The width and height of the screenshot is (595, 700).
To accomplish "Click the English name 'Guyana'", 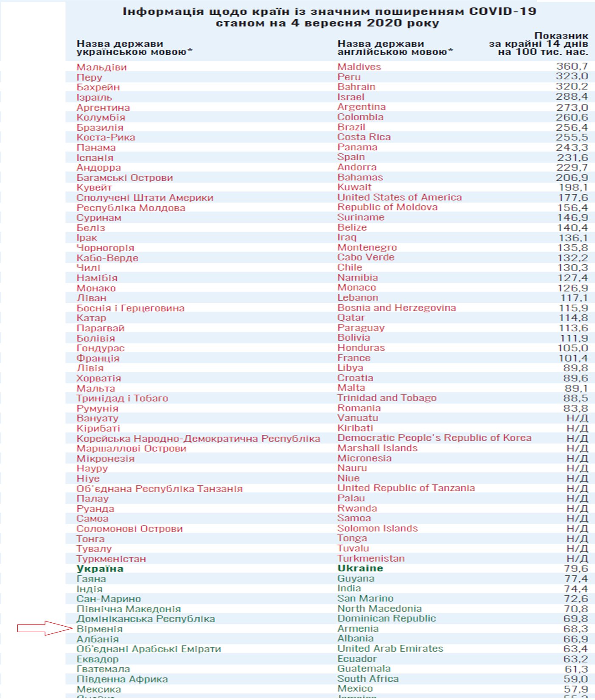I will tap(356, 578).
